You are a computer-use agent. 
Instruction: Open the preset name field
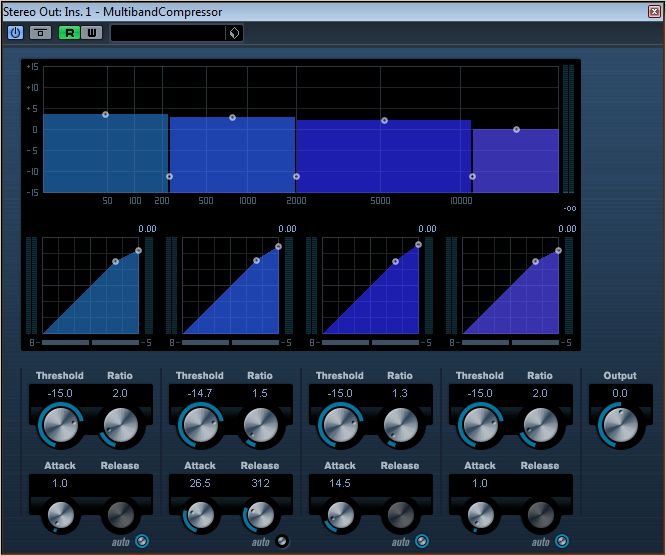(x=168, y=33)
